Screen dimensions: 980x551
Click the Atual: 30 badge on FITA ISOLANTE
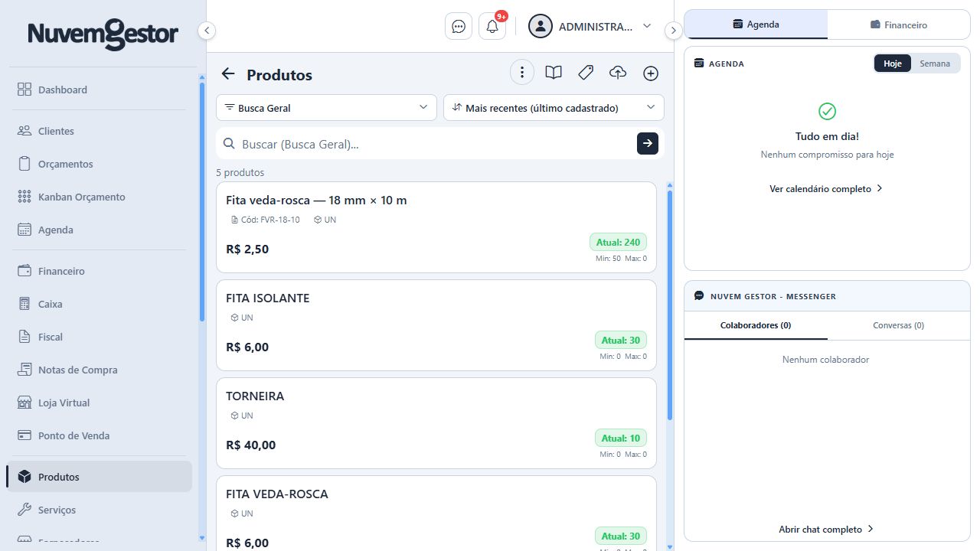point(621,341)
